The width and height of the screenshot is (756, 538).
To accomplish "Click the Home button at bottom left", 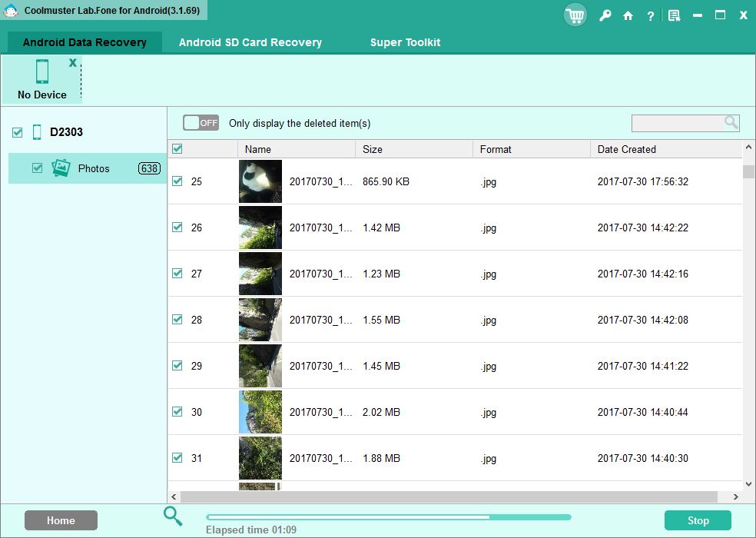I will pyautogui.click(x=61, y=520).
